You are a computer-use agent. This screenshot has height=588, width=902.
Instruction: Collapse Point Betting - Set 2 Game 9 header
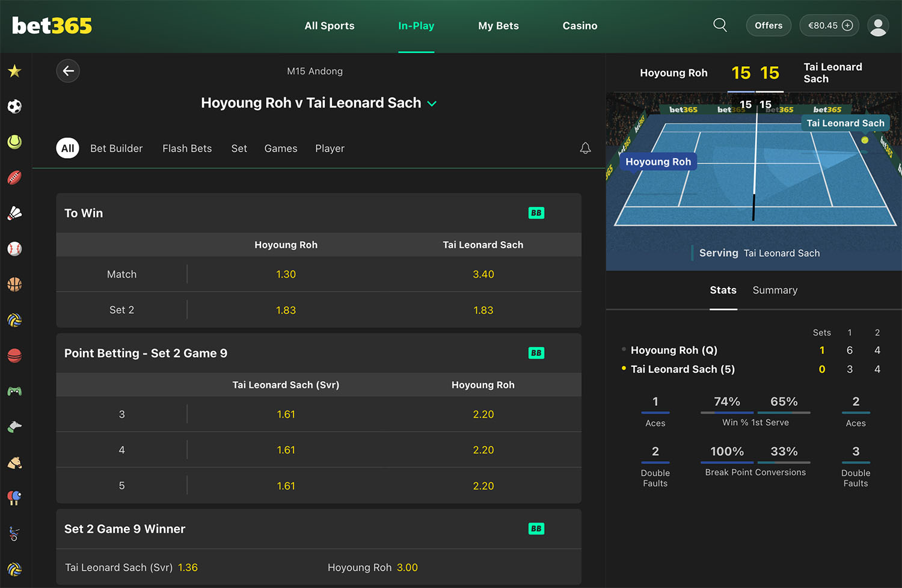coord(319,353)
